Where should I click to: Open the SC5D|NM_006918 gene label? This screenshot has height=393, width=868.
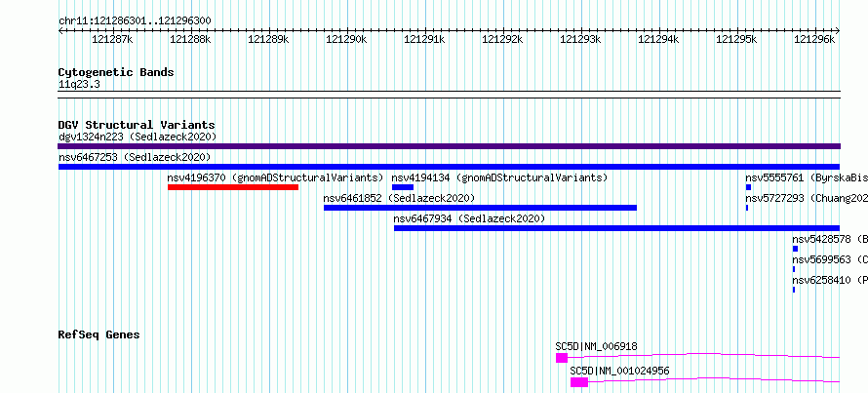coord(596,346)
